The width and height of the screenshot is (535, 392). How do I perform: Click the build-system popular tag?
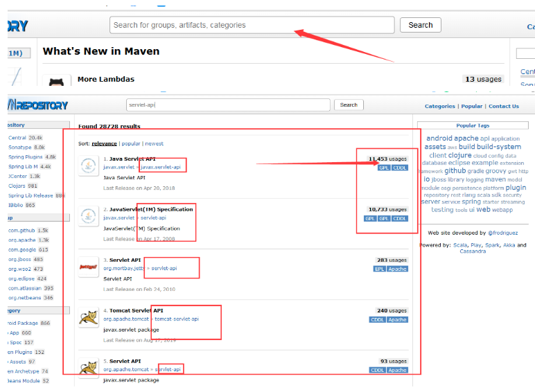coord(499,147)
